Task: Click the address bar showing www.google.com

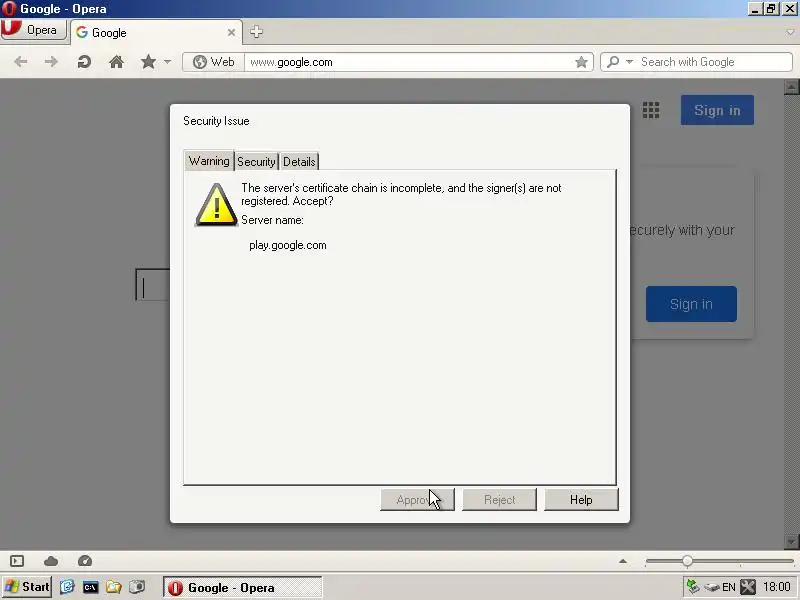Action: (x=408, y=62)
